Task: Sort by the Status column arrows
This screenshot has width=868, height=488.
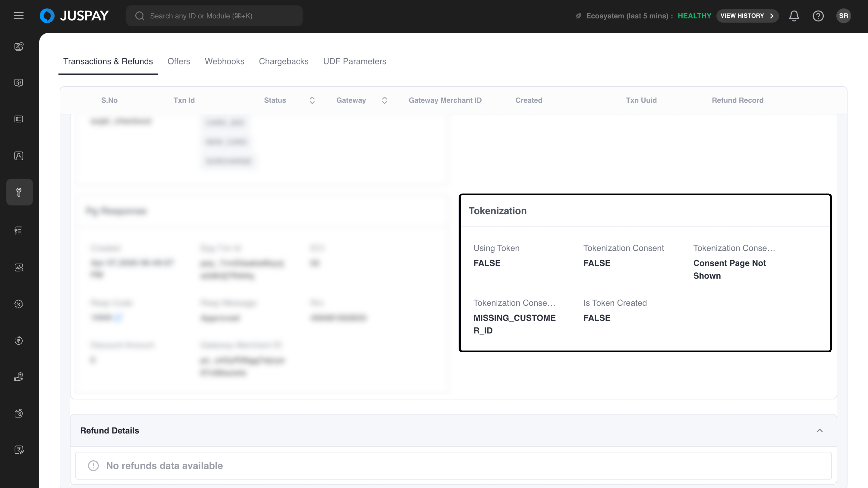Action: coord(312,100)
